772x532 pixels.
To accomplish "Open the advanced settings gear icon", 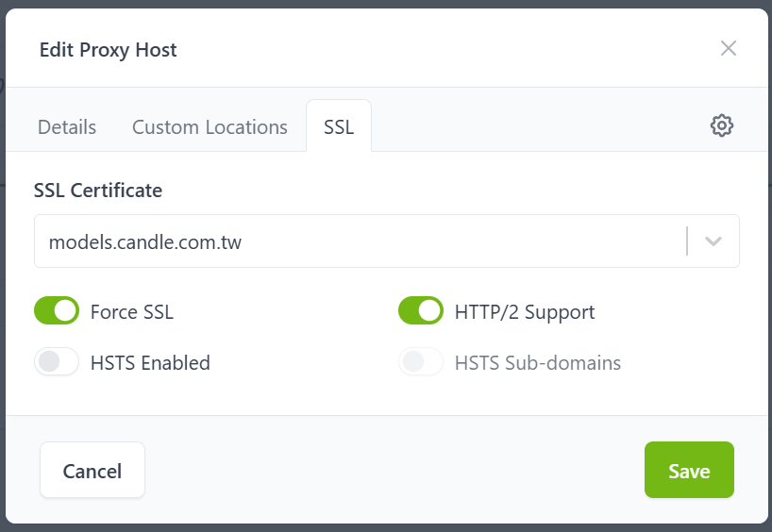I will 722,125.
